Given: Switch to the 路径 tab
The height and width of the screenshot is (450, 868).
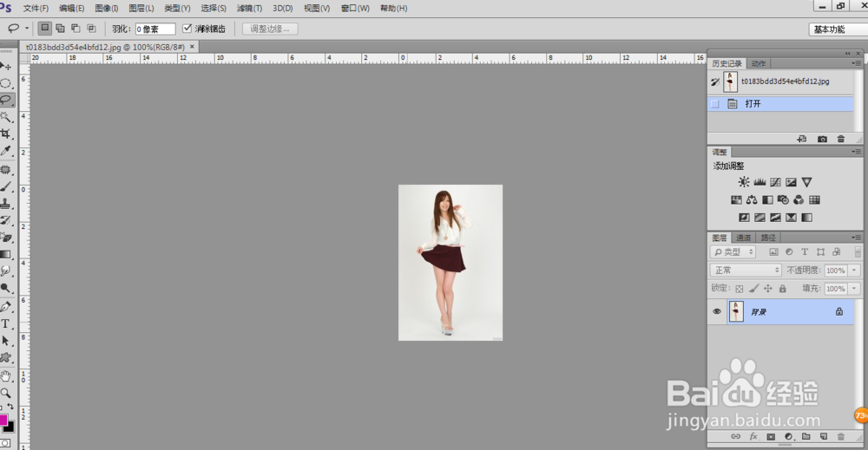Looking at the screenshot, I should pyautogui.click(x=768, y=238).
